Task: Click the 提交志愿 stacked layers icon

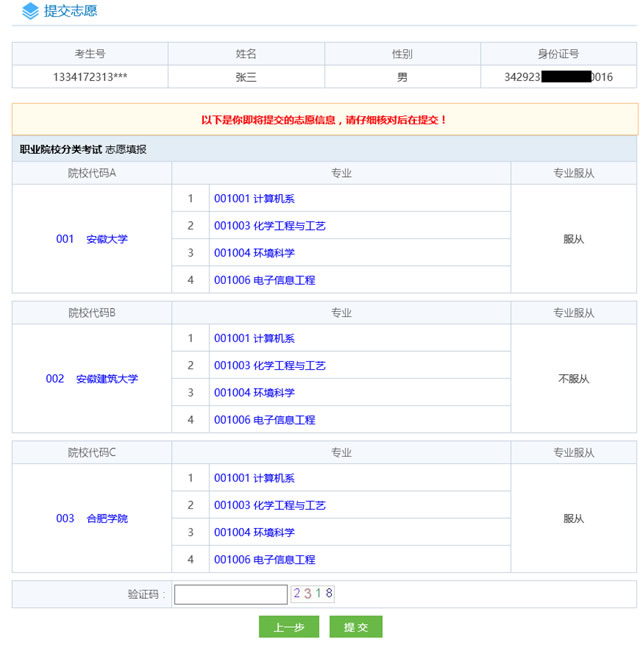Action: click(x=30, y=12)
